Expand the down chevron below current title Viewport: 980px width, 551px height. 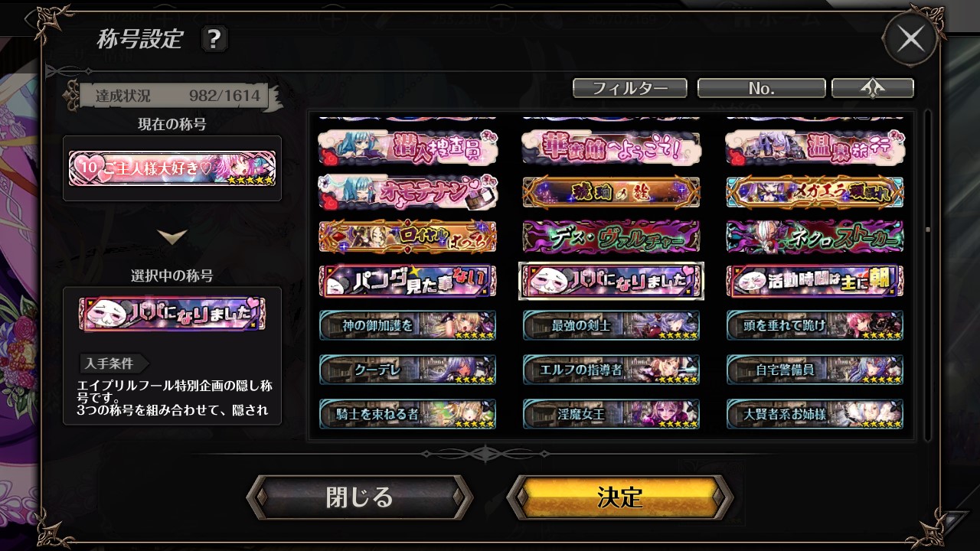click(x=172, y=237)
